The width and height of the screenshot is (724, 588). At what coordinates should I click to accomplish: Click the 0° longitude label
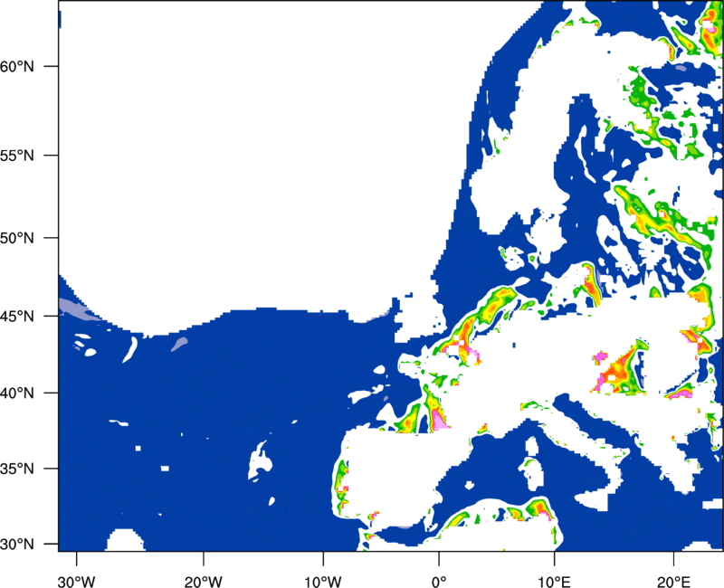pyautogui.click(x=439, y=582)
